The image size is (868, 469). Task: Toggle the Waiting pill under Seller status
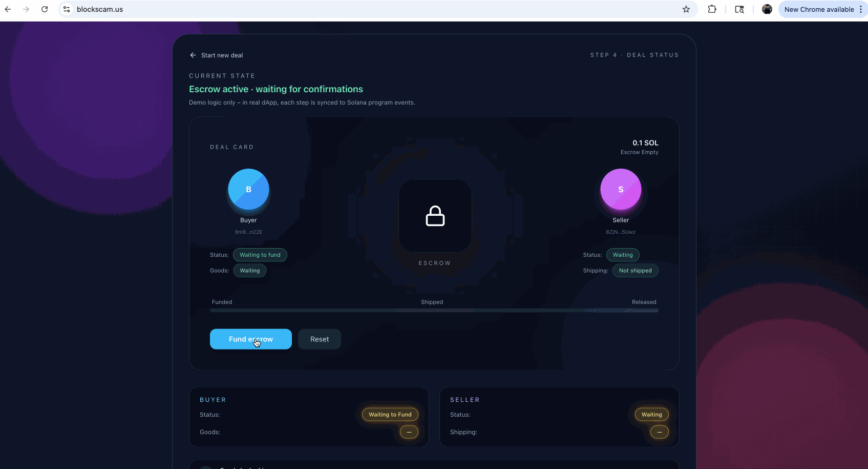click(x=651, y=414)
